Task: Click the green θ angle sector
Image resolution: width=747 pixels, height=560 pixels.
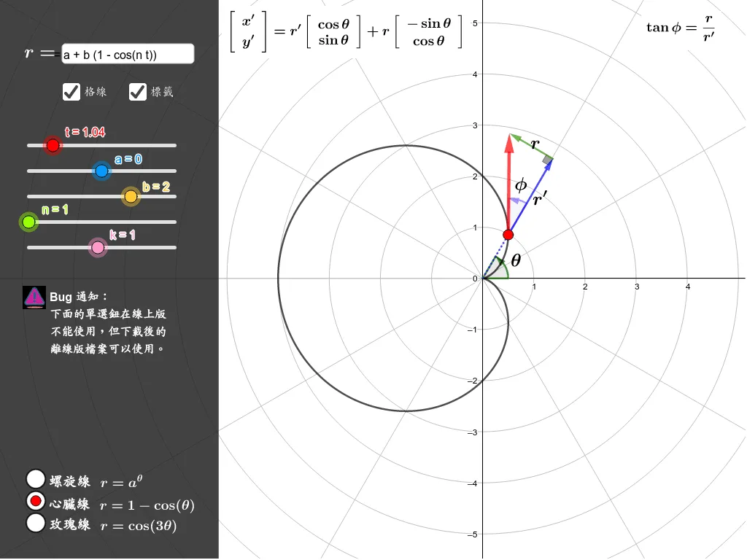Action: (497, 269)
